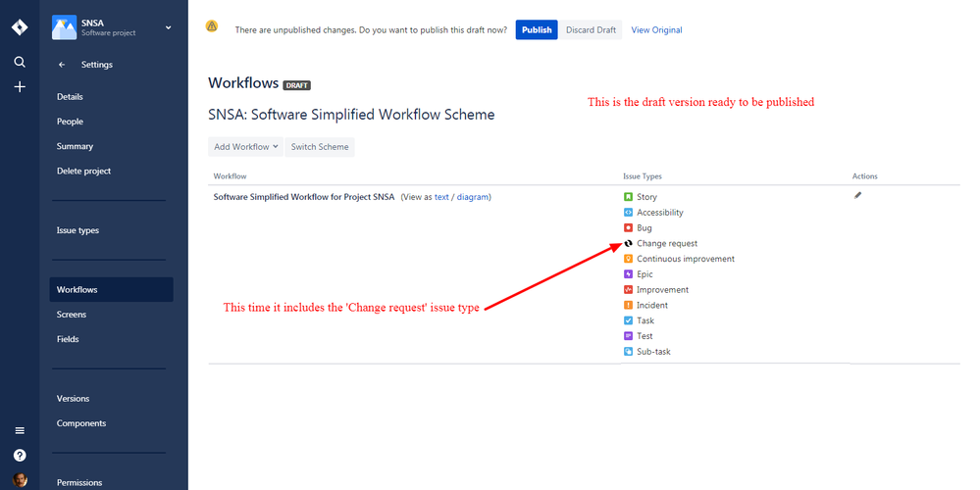Viewport: 980px width, 490px height.
Task: Publish the workflow draft
Action: pyautogui.click(x=537, y=30)
